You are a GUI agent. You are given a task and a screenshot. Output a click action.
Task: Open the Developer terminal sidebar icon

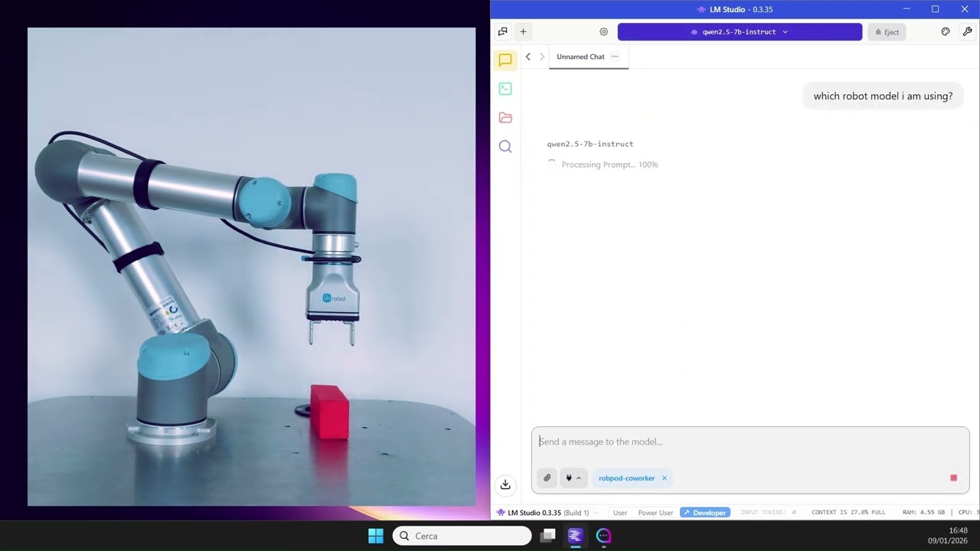click(x=505, y=89)
